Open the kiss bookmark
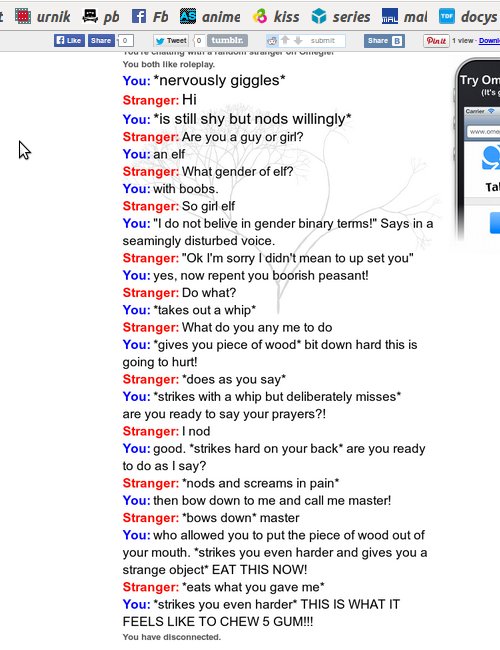The height and width of the screenshot is (650, 500). coord(276,17)
